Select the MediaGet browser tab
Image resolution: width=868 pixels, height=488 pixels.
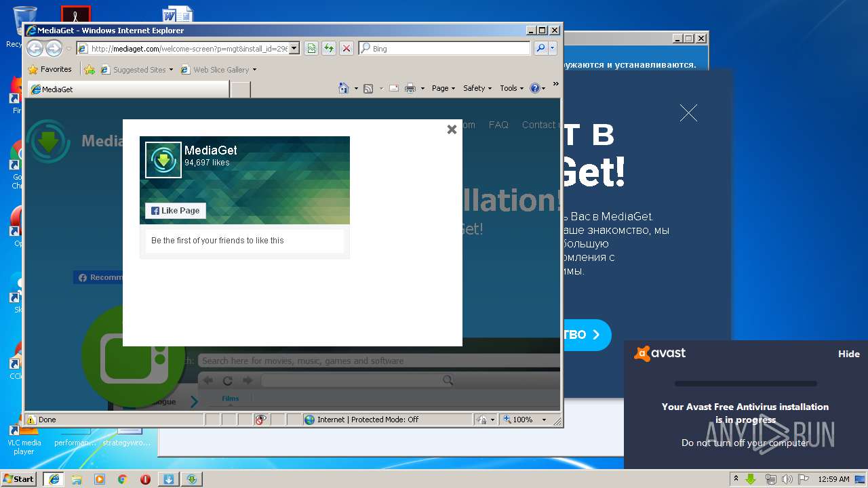[127, 89]
